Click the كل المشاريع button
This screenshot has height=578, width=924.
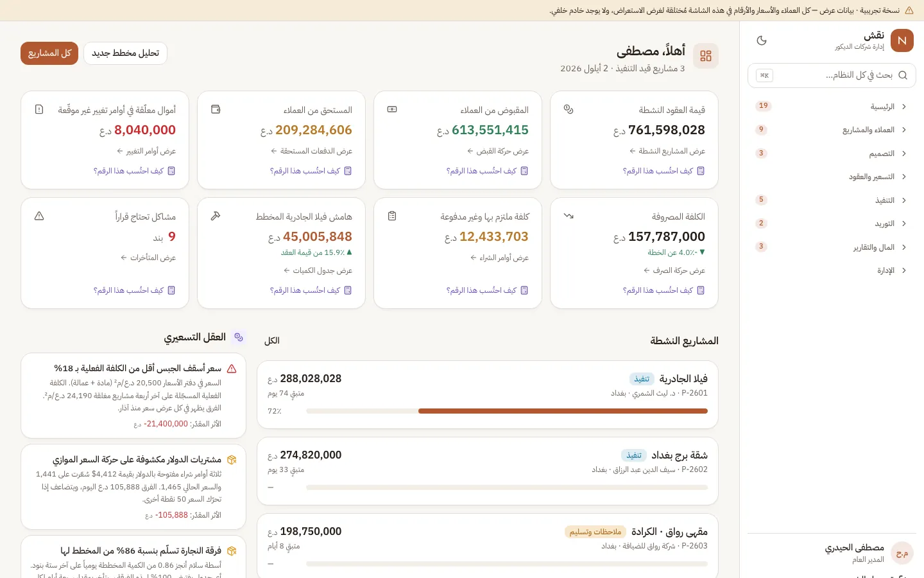point(49,53)
